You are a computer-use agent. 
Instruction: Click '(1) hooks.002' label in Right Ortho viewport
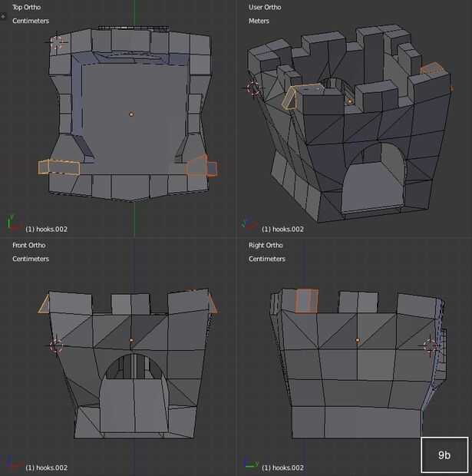tap(282, 468)
